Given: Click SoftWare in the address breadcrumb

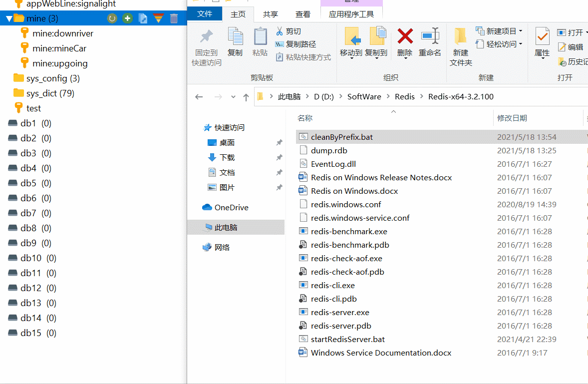Looking at the screenshot, I should coord(364,97).
